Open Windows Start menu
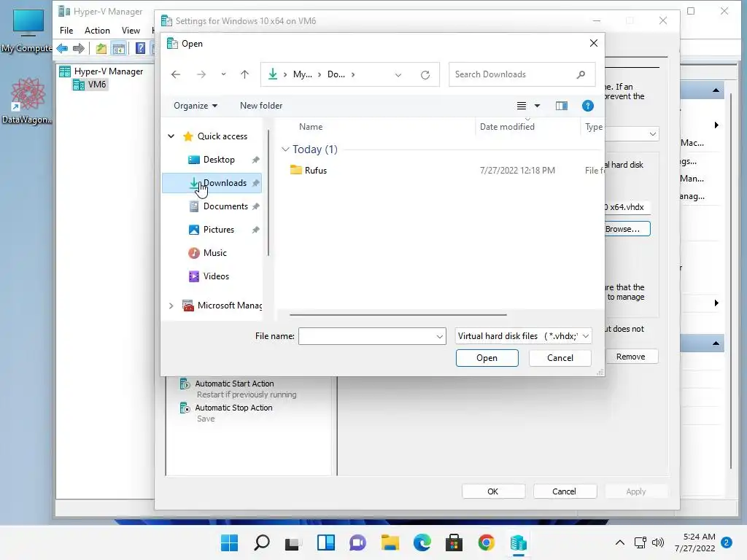The image size is (747, 560). pos(229,542)
